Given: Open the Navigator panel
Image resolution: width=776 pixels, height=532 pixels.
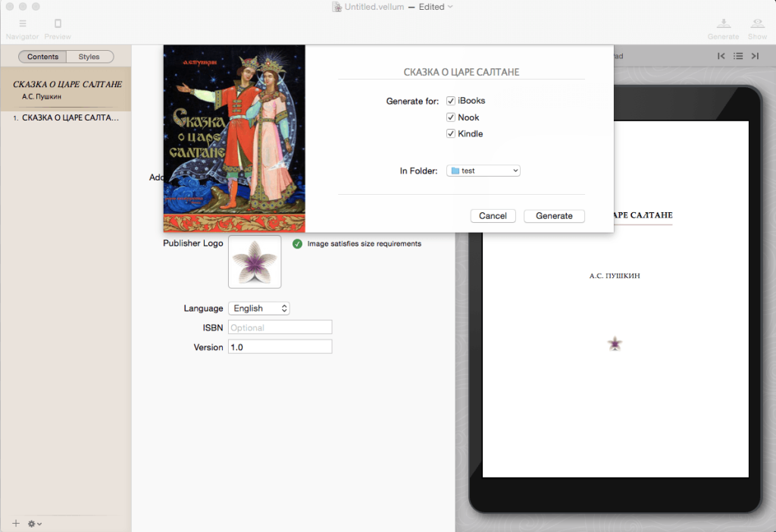Looking at the screenshot, I should 22,23.
